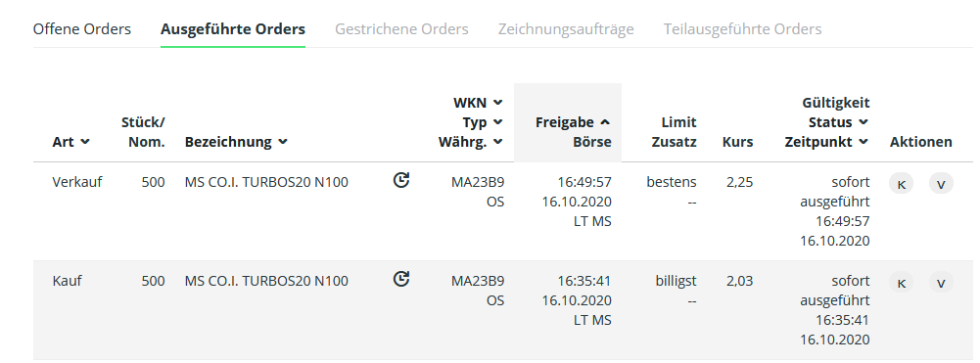Click the repeat-order icon in the Verkauf row
The height and width of the screenshot is (363, 980).
pyautogui.click(x=401, y=181)
